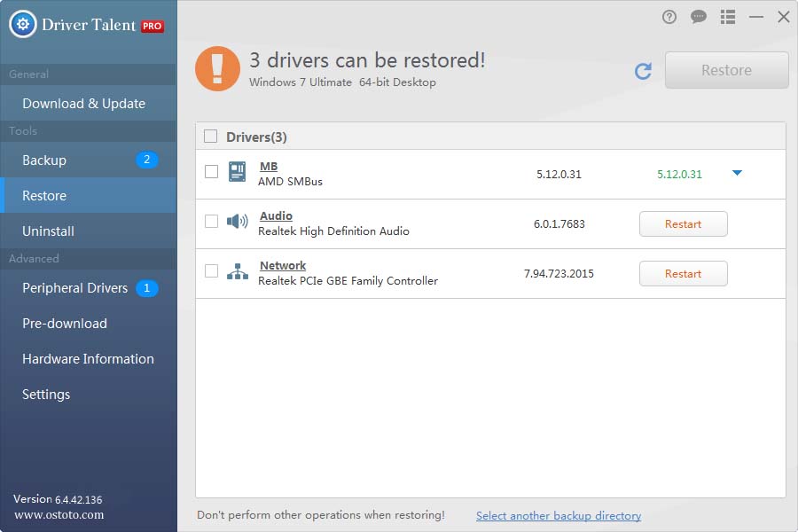The width and height of the screenshot is (798, 532).
Task: Click the Windows 7 Ultimate 64-bit Desktop text
Action: [x=342, y=82]
